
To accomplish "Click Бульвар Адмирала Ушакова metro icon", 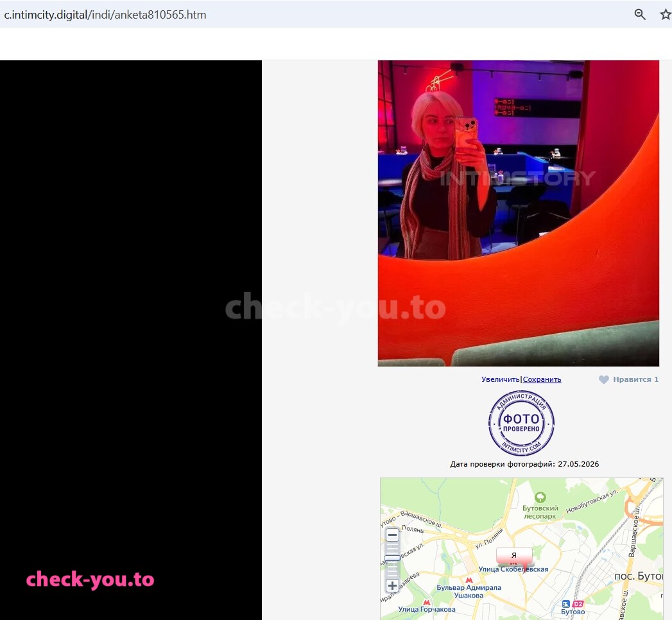I will point(469,580).
